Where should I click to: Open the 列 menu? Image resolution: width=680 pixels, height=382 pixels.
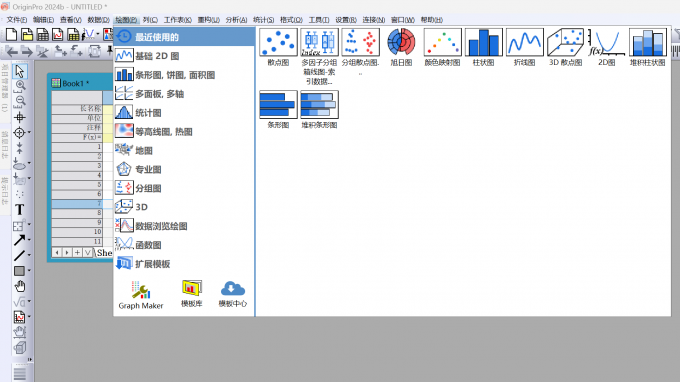pos(150,20)
